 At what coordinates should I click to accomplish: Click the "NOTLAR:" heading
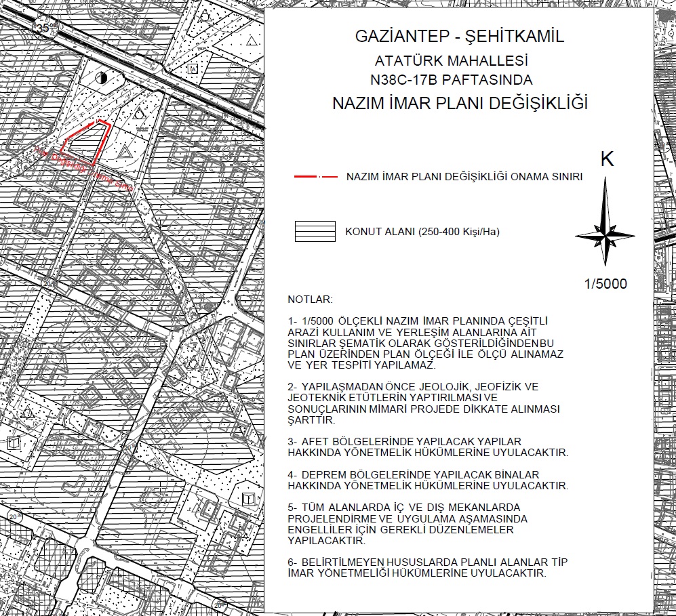(x=310, y=300)
